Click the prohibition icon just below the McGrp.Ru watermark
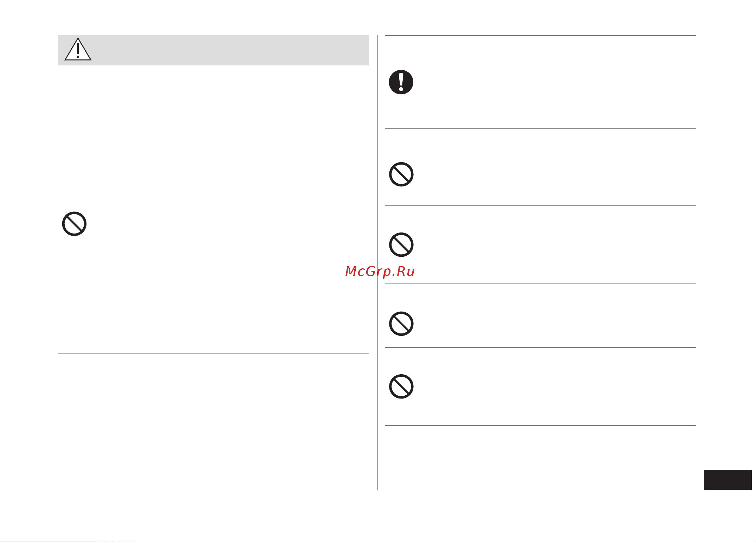Viewport: 756px width, 542px height. [x=401, y=324]
